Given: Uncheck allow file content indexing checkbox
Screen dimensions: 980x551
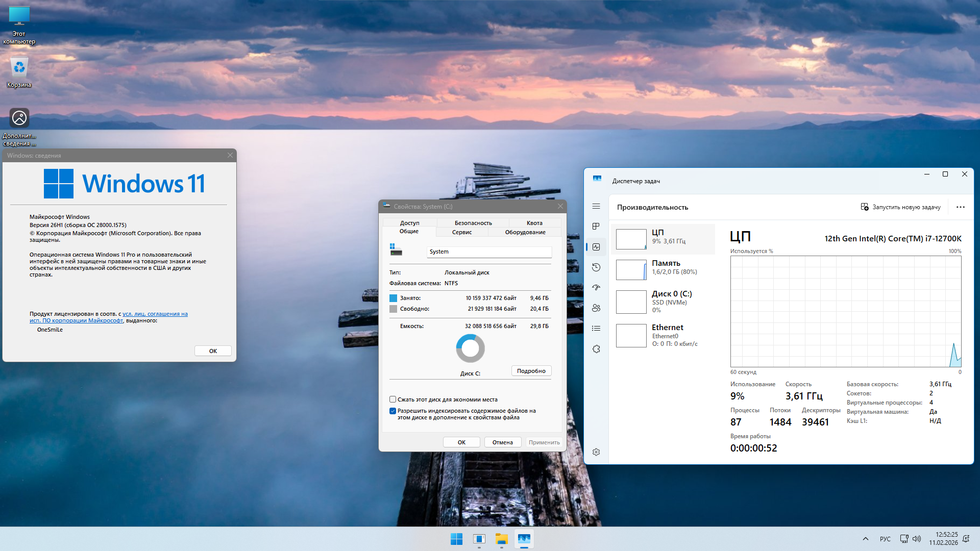Looking at the screenshot, I should click(393, 411).
